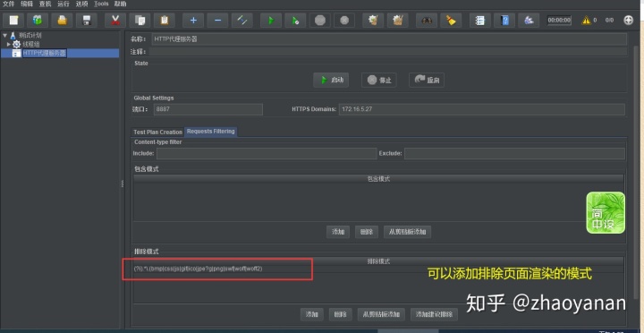Screen dimensions: 644x333
Task: Select 测试计划 in the tree
Action: pos(30,35)
